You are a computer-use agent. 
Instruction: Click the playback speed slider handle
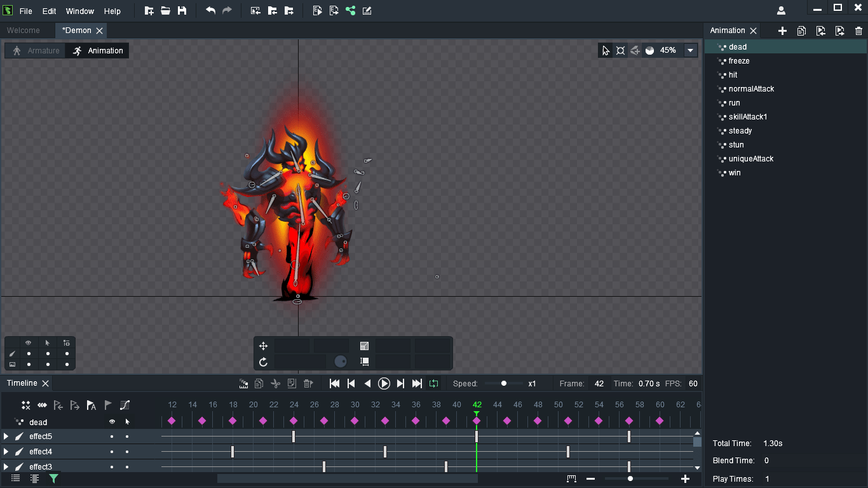(x=504, y=383)
